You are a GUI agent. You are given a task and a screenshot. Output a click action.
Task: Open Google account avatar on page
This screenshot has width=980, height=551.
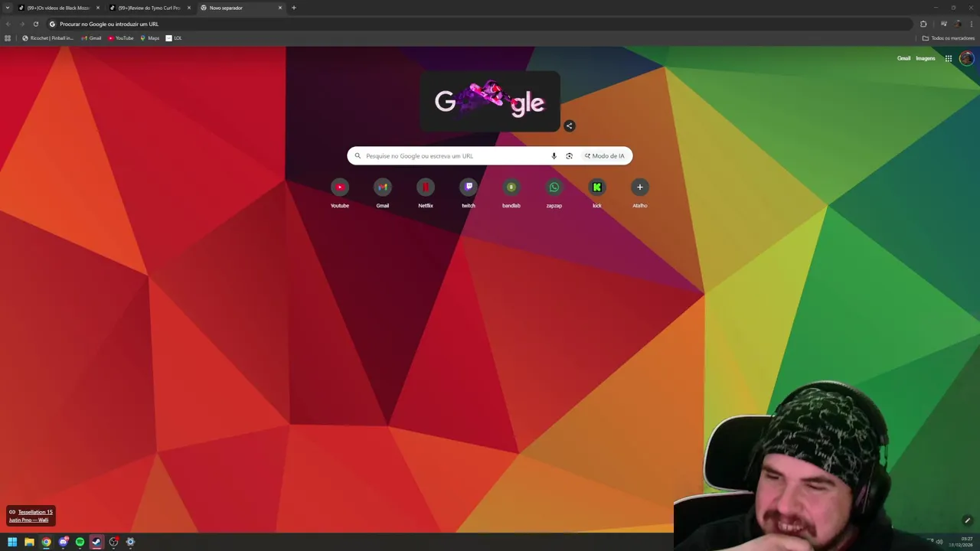(x=966, y=58)
